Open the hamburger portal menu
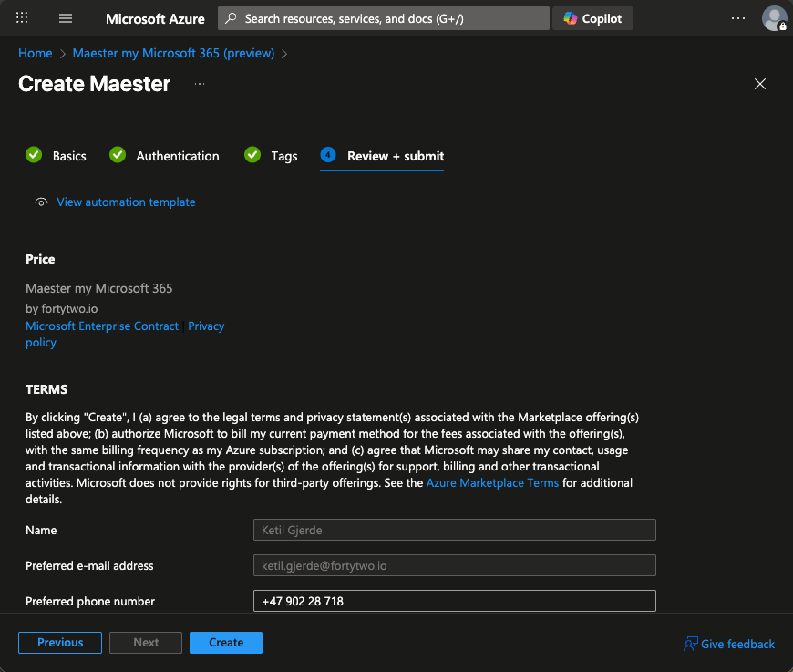 tap(66, 18)
